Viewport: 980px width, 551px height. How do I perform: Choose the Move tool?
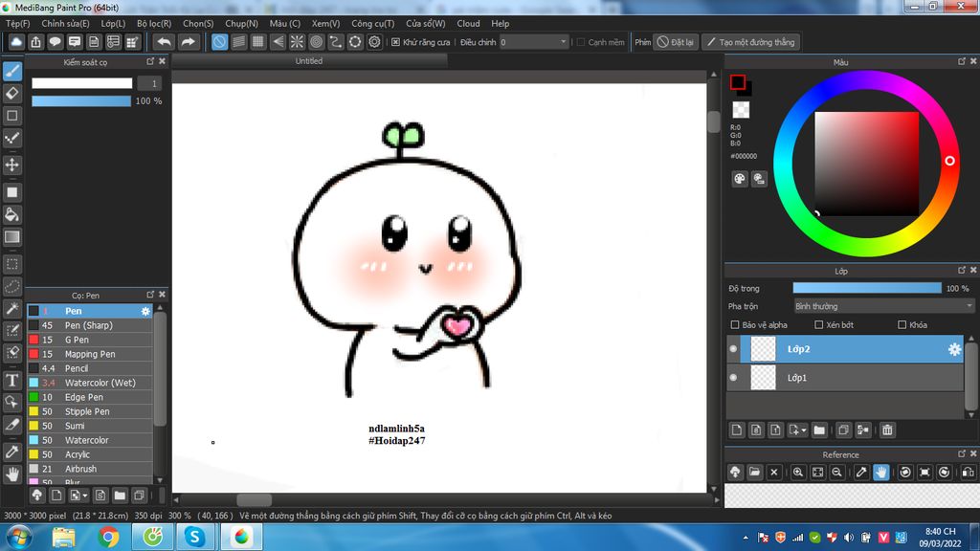[x=12, y=165]
